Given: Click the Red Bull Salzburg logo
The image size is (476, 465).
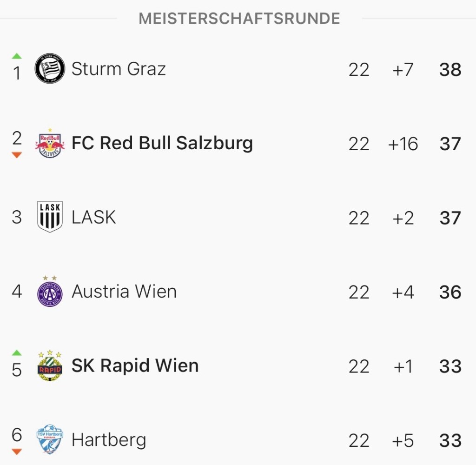Looking at the screenshot, I should (x=50, y=143).
